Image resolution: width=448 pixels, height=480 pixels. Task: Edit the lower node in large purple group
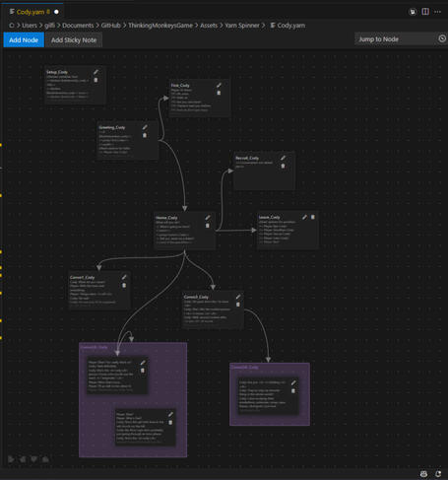coord(170,414)
